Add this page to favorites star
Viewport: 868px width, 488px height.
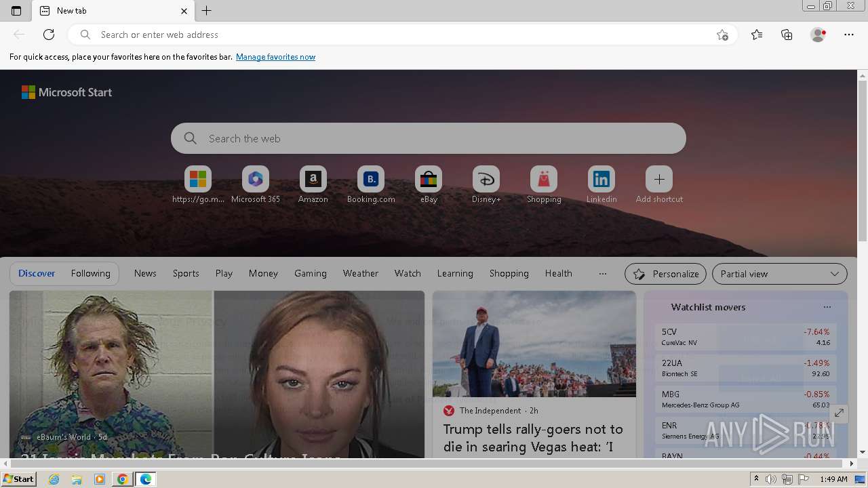(722, 35)
